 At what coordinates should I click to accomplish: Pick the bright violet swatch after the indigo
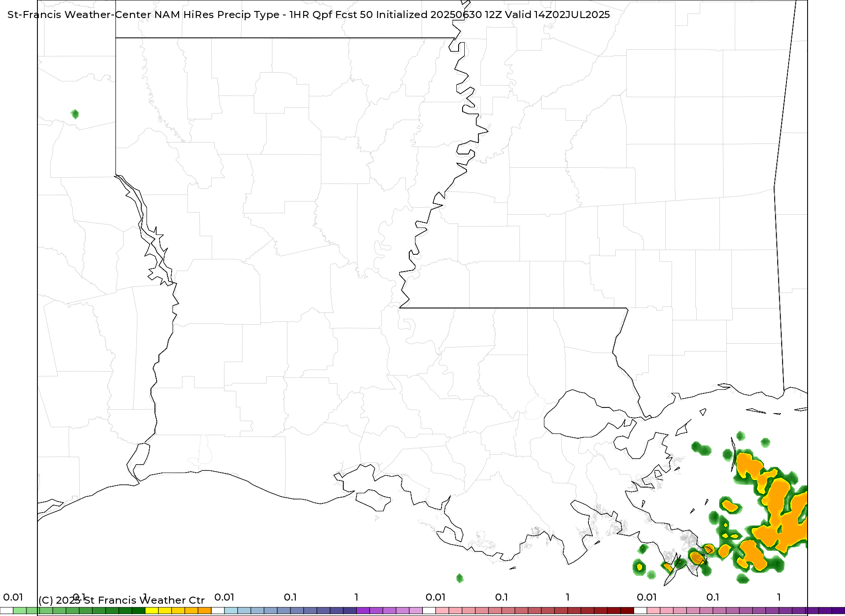[x=363, y=611]
